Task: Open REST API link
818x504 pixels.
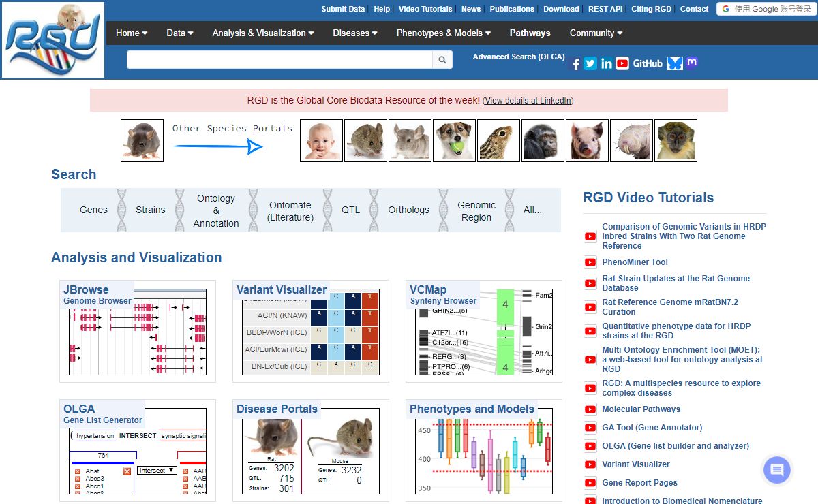Action: [605, 9]
